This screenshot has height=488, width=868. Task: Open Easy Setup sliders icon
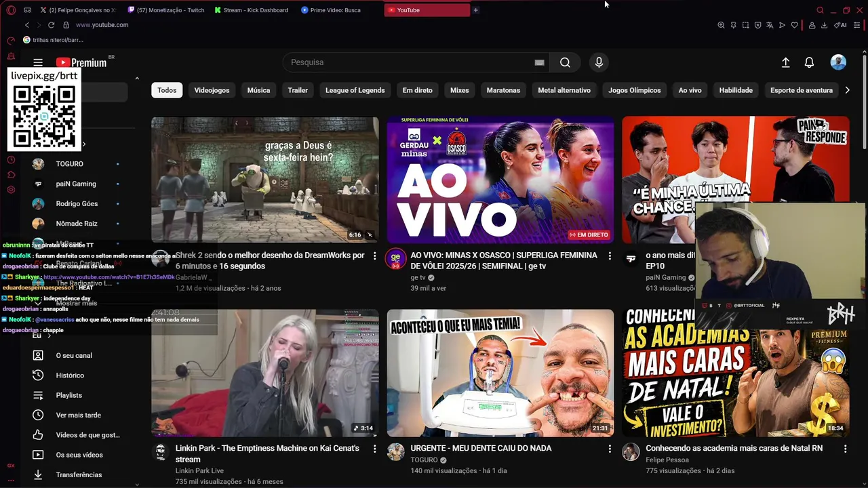click(858, 25)
